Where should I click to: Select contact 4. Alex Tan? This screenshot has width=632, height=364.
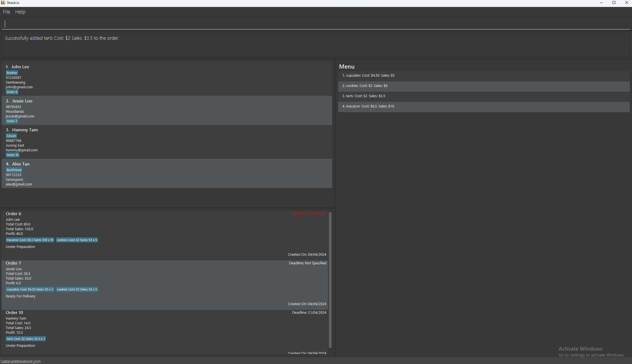point(167,174)
